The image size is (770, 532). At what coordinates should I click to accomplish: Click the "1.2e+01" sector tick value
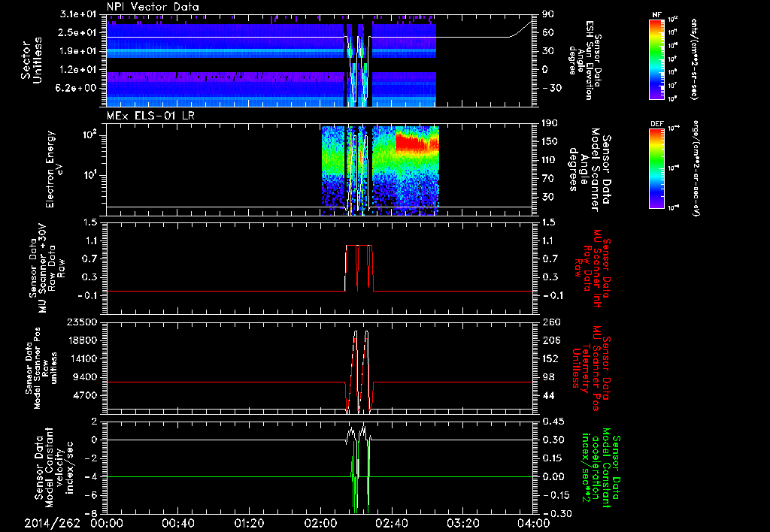(78, 70)
